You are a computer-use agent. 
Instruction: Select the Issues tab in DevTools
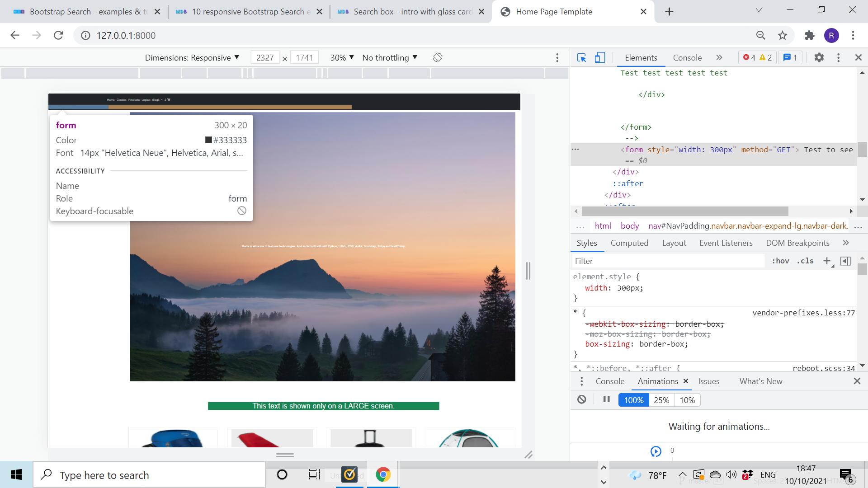[x=708, y=381]
